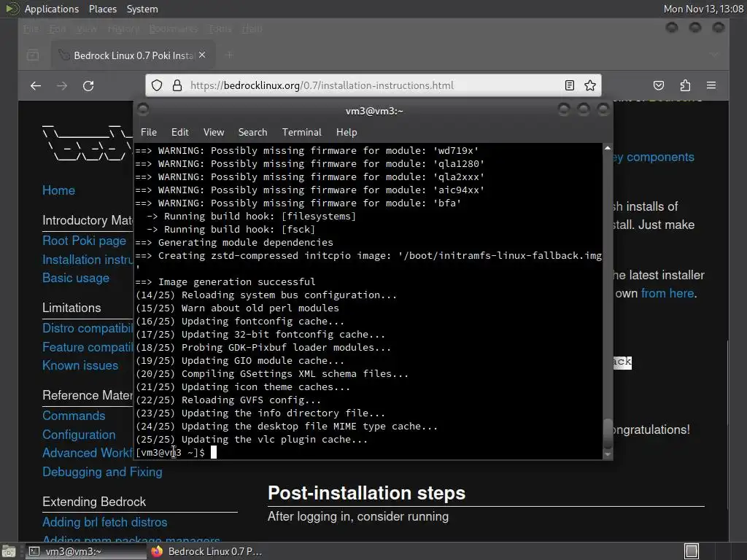This screenshot has height=560, width=747.
Task: Click the 'Post-installation steps' heading
Action: click(366, 494)
